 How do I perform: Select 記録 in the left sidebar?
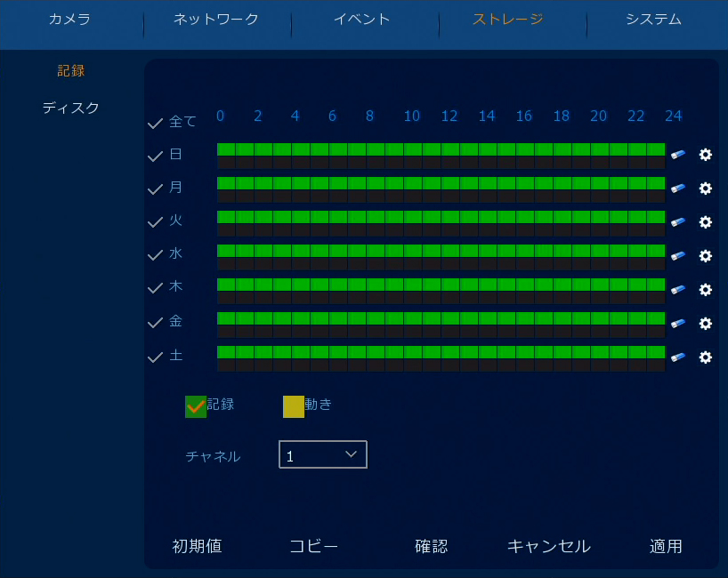[71, 70]
